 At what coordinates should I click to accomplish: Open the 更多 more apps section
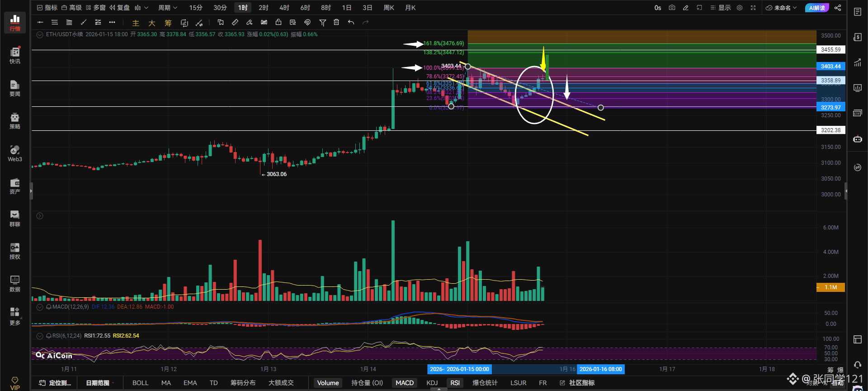(x=15, y=316)
